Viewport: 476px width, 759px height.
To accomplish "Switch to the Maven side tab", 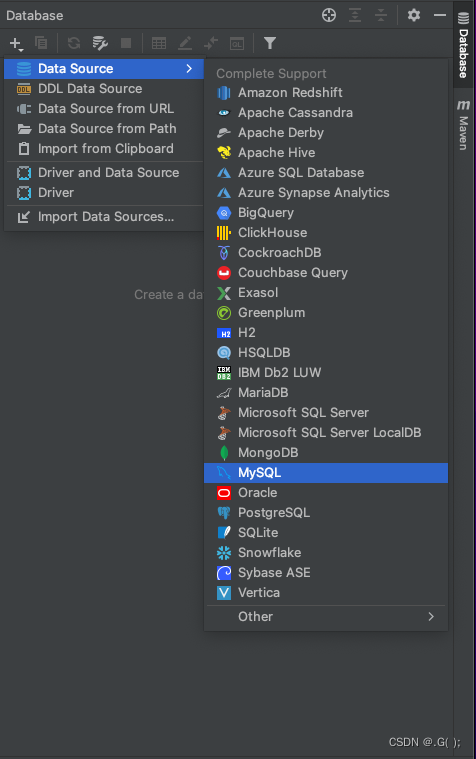I will [x=463, y=125].
